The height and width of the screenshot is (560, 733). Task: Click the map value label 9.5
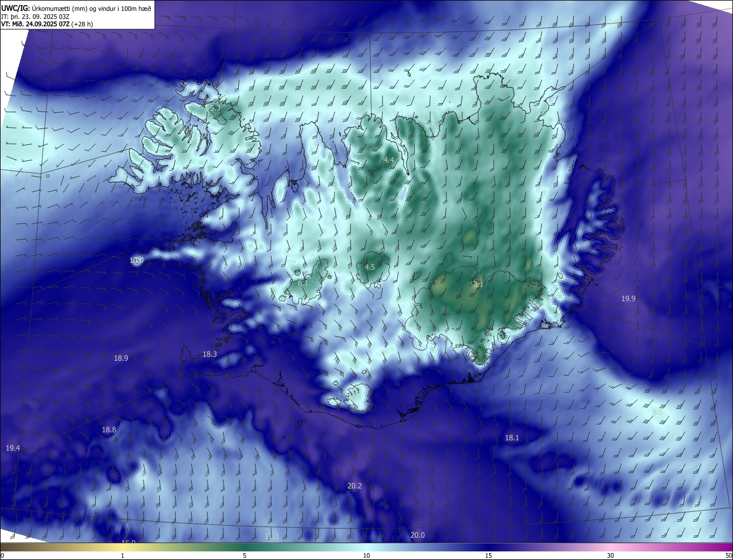[657, 412]
